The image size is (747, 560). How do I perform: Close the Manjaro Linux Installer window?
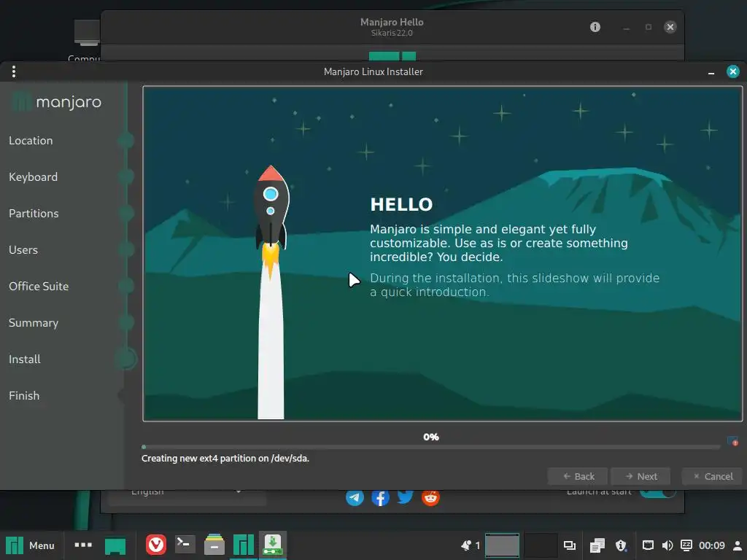[733, 71]
